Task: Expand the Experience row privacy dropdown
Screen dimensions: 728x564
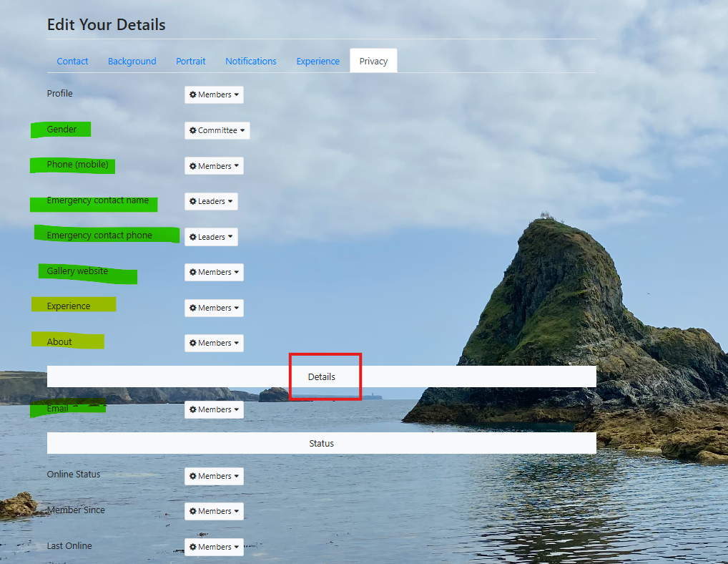Action: pos(214,308)
